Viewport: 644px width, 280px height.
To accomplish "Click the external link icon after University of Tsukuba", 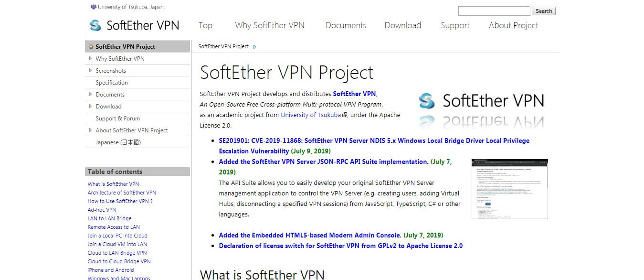I will [345, 115].
